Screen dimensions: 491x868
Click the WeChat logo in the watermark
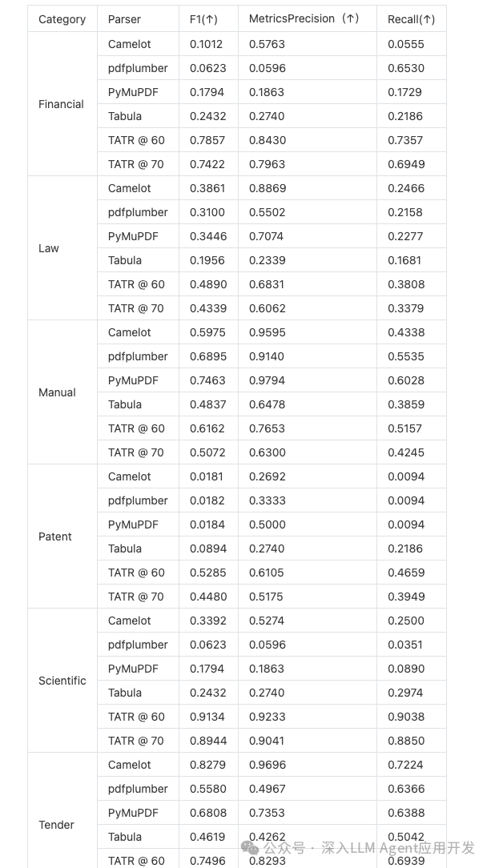click(x=251, y=847)
